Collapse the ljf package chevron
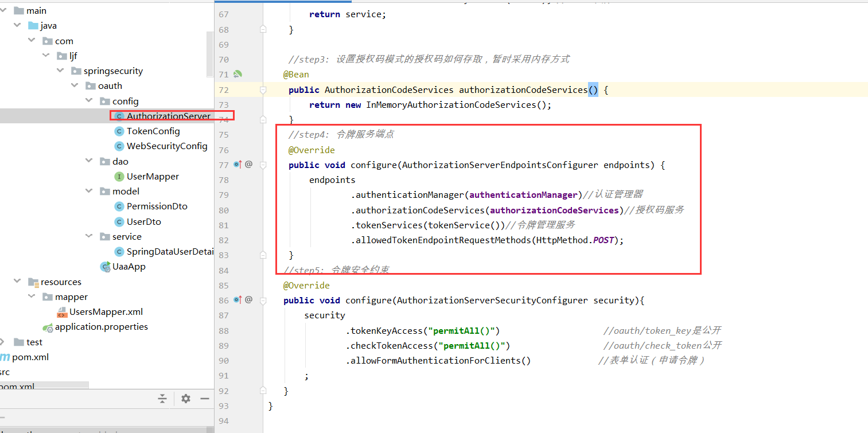 pyautogui.click(x=45, y=56)
